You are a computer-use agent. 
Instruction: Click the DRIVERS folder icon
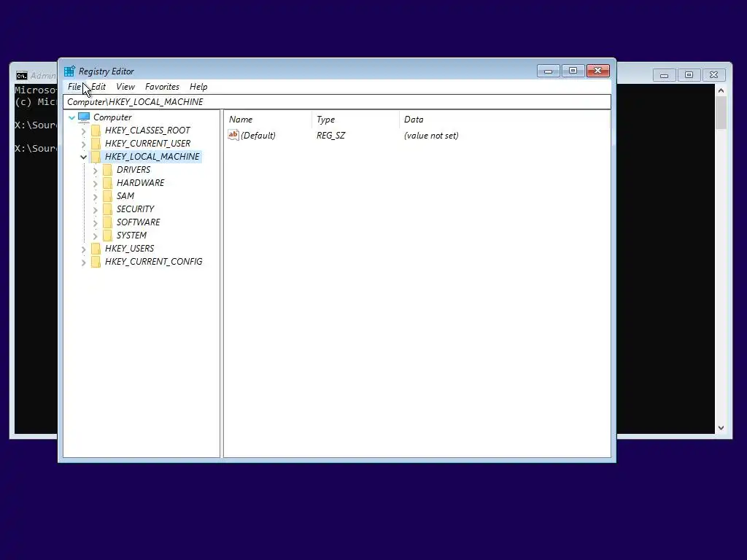pos(108,170)
